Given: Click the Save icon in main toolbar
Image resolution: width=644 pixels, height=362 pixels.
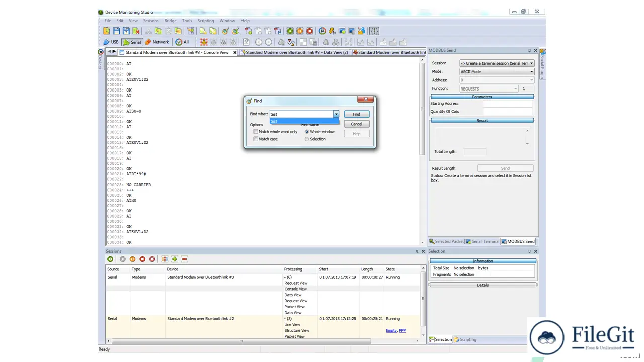Looking at the screenshot, I should click(x=117, y=31).
